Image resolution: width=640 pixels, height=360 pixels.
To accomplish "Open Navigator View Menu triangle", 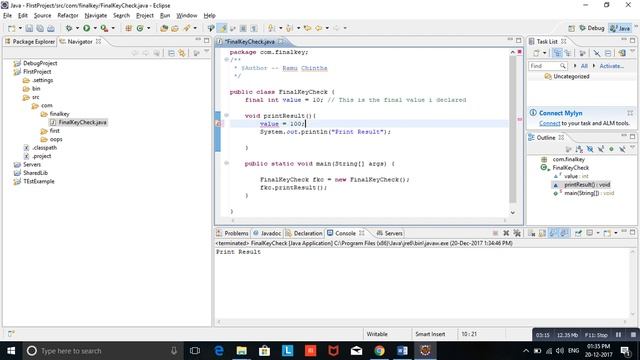I will click(x=207, y=52).
